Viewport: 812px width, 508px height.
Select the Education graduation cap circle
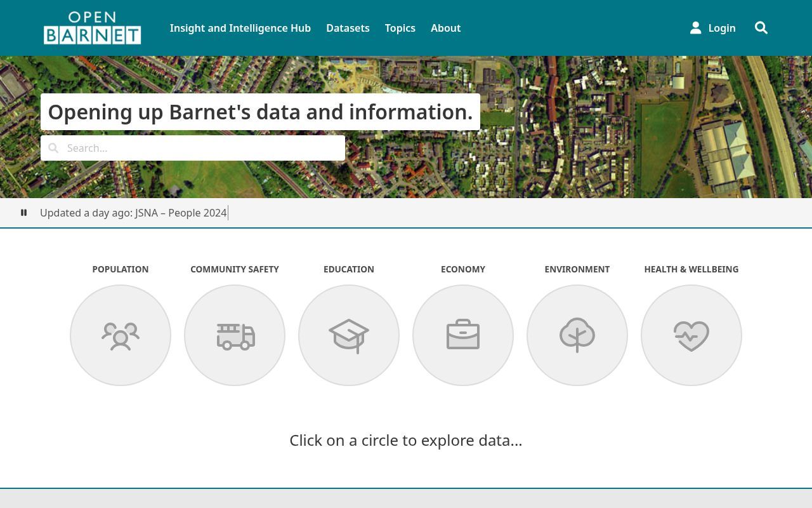pyautogui.click(x=349, y=335)
